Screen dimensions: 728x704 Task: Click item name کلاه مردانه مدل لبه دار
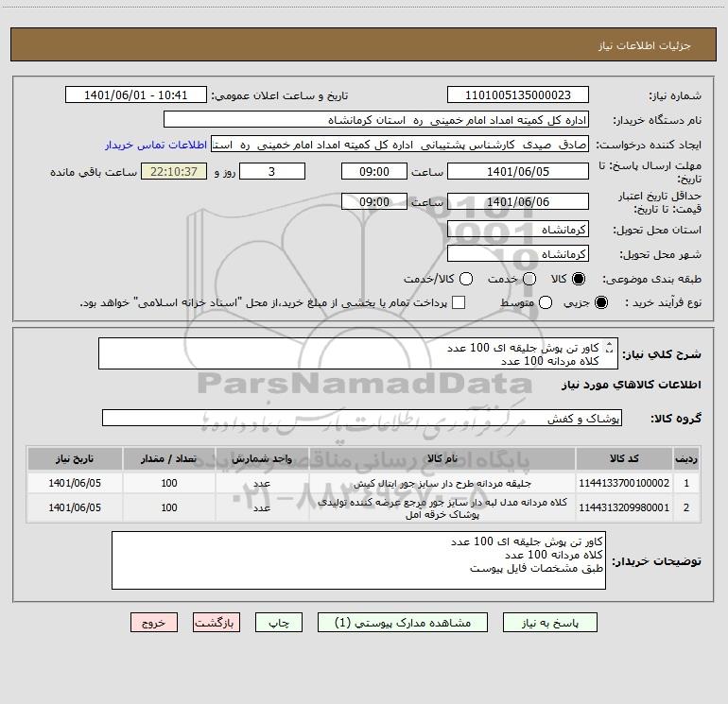[x=442, y=508]
